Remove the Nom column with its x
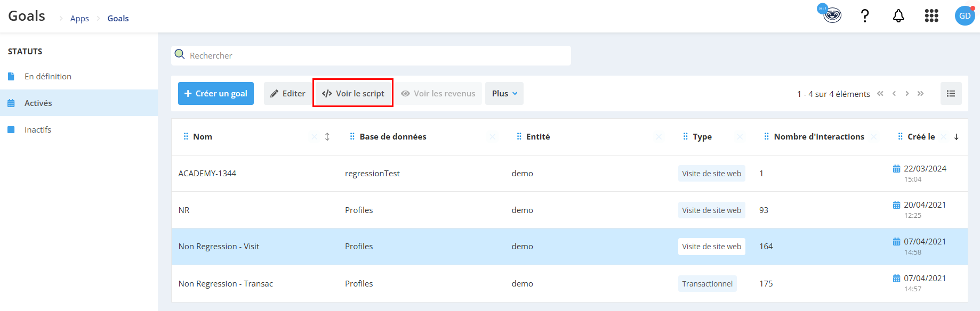The image size is (980, 311). click(x=314, y=137)
